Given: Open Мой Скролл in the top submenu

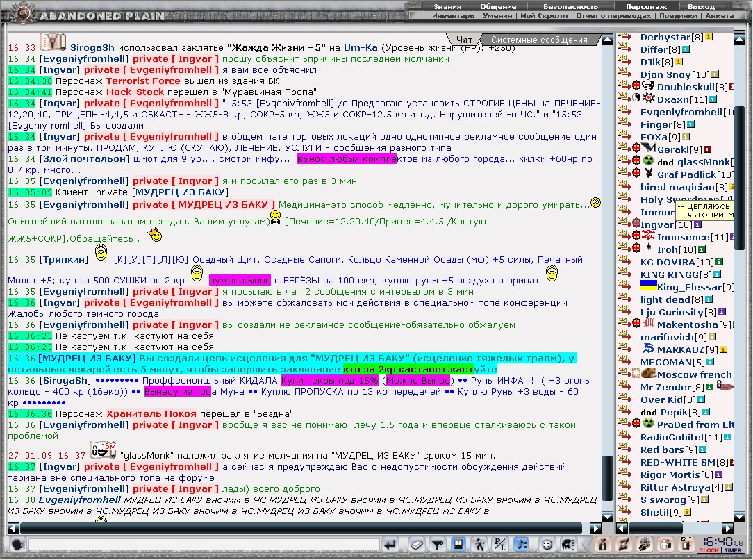Looking at the screenshot, I should click(544, 16).
